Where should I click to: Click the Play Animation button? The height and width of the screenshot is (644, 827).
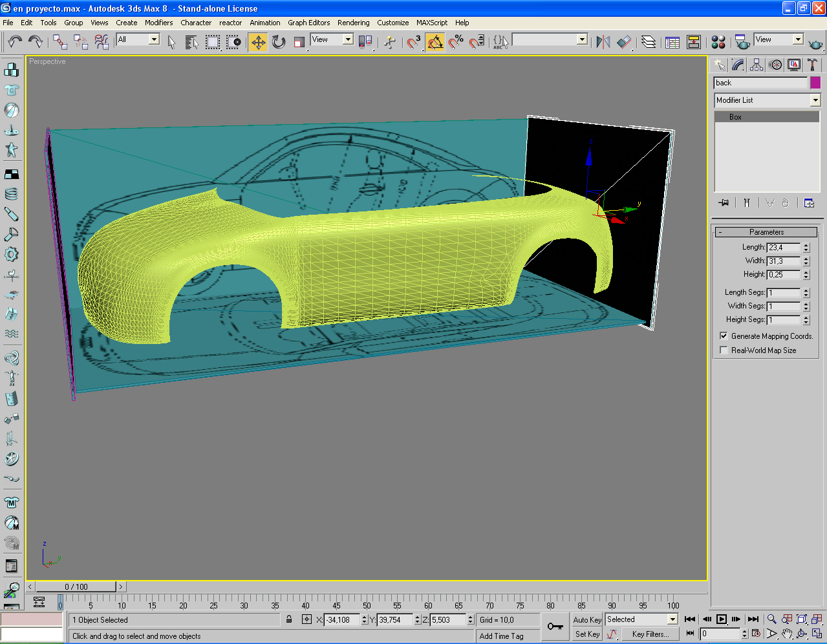722,619
